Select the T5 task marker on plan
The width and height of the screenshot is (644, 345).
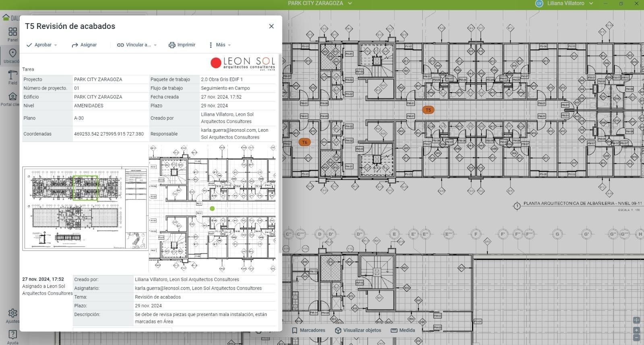(x=428, y=110)
